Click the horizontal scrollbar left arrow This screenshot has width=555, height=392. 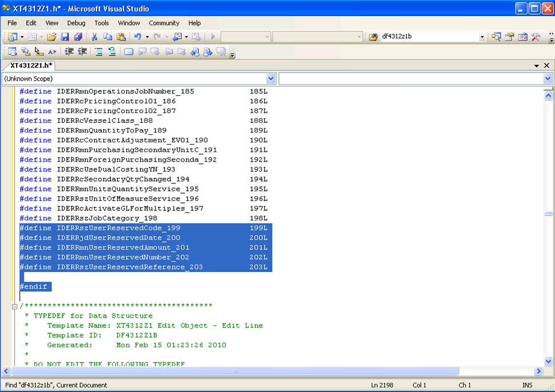click(x=6, y=371)
